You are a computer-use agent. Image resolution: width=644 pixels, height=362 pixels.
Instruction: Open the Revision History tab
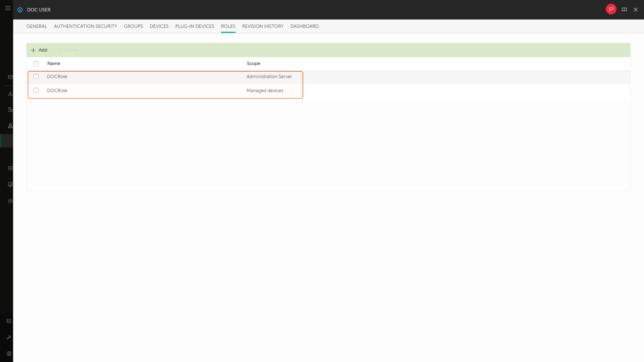(x=263, y=26)
